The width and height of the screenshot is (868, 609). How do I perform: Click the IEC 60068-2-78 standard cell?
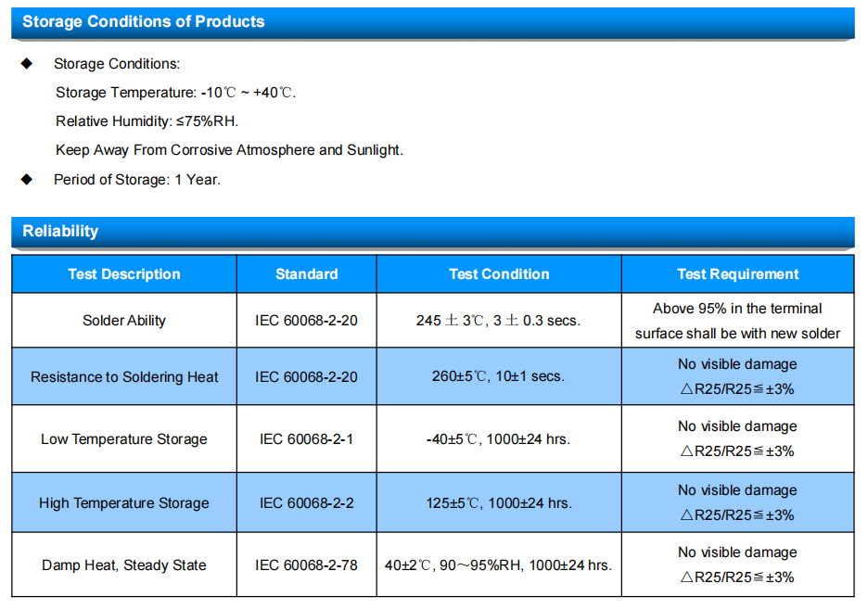point(307,565)
